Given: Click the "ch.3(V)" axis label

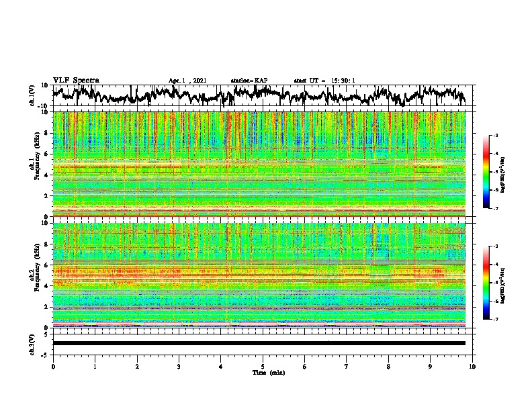Looking at the screenshot, I should tap(32, 345).
